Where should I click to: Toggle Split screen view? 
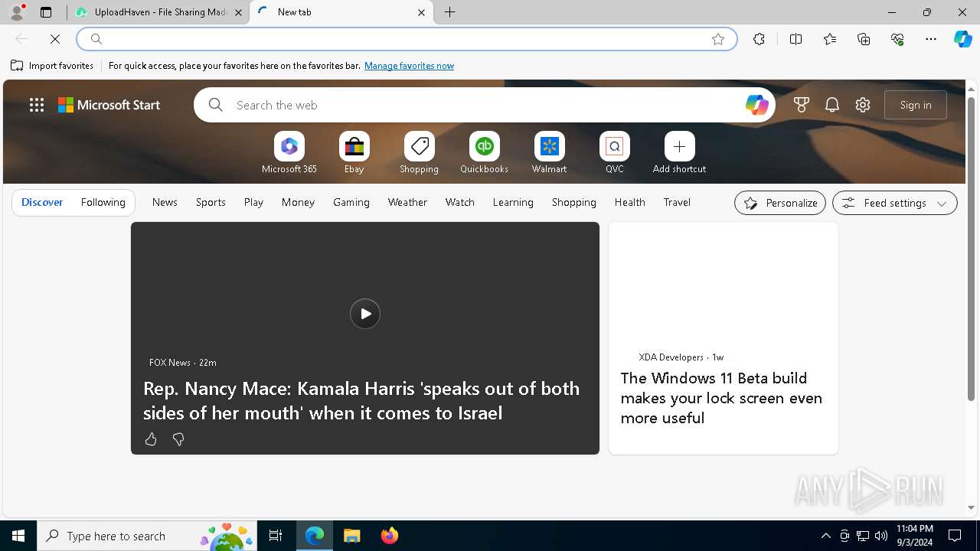point(795,39)
